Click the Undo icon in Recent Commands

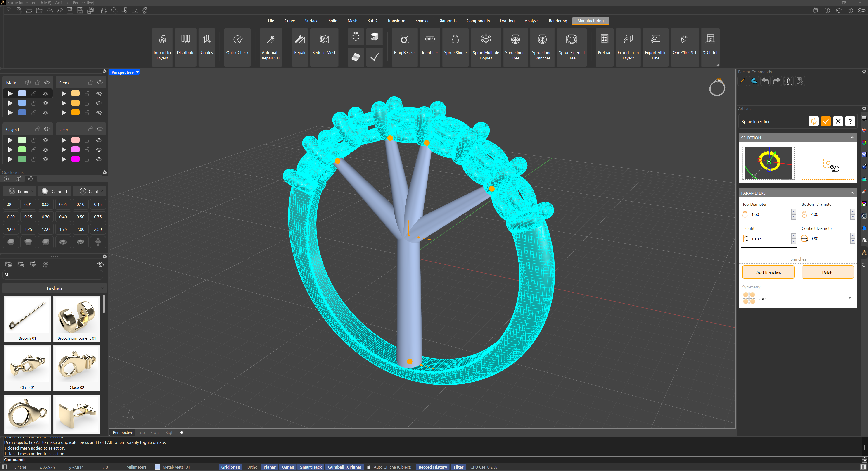(x=765, y=81)
